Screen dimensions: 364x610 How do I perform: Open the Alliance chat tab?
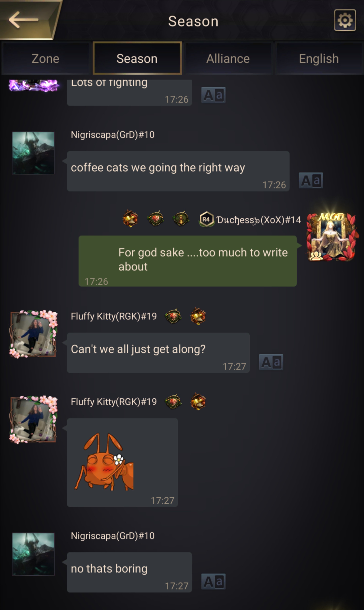point(228,58)
